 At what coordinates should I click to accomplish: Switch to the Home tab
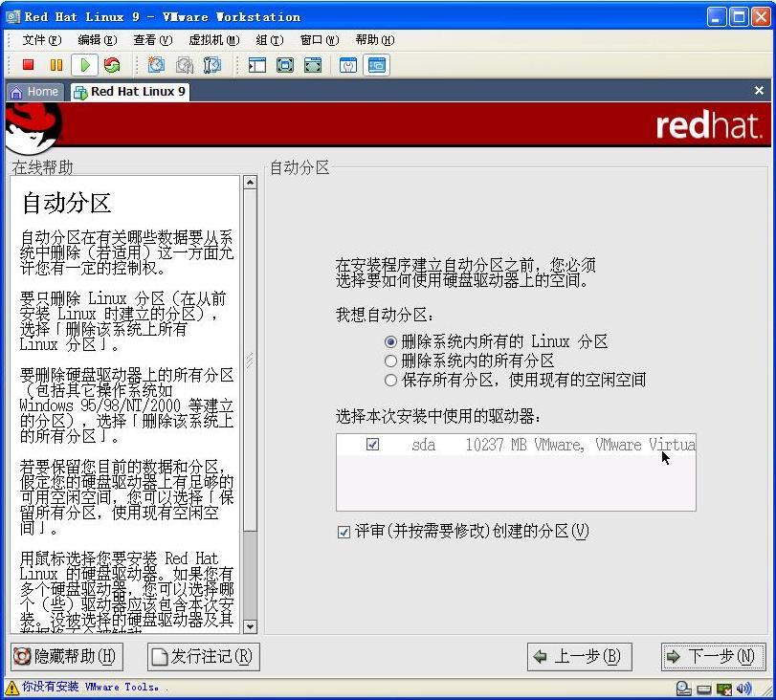[x=35, y=91]
